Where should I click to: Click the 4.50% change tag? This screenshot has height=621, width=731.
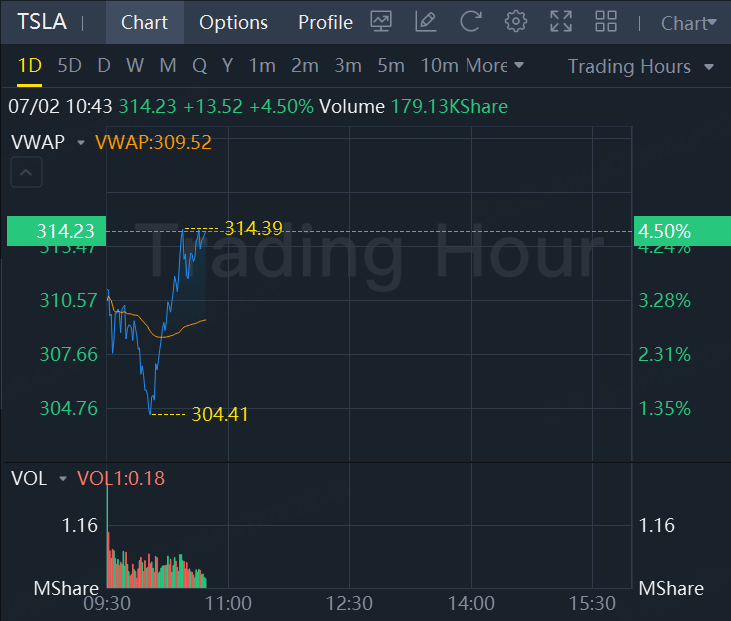(x=682, y=231)
